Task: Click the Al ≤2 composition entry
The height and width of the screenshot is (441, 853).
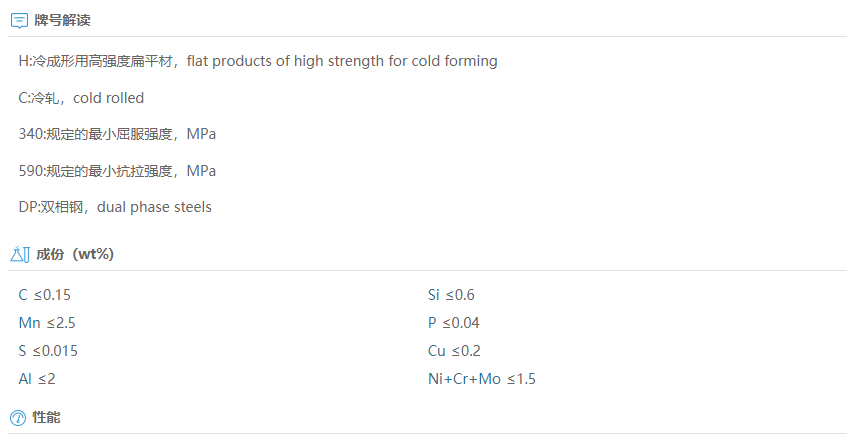Action: pos(37,379)
